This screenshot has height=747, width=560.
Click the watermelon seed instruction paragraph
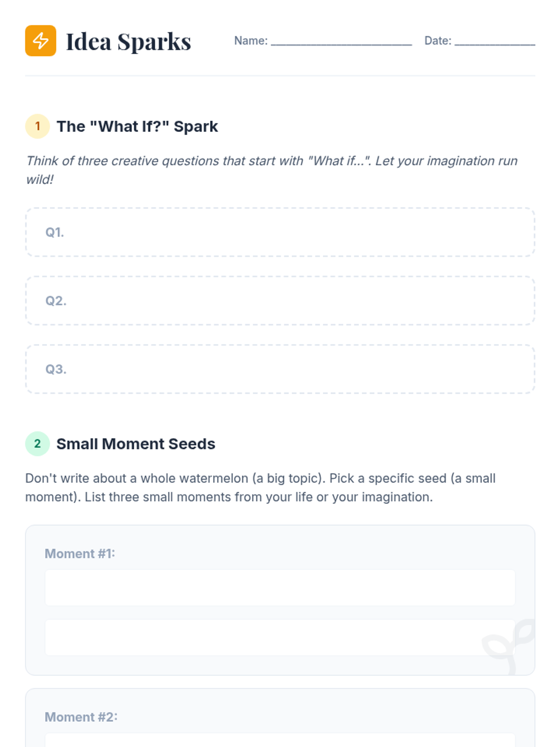point(260,487)
